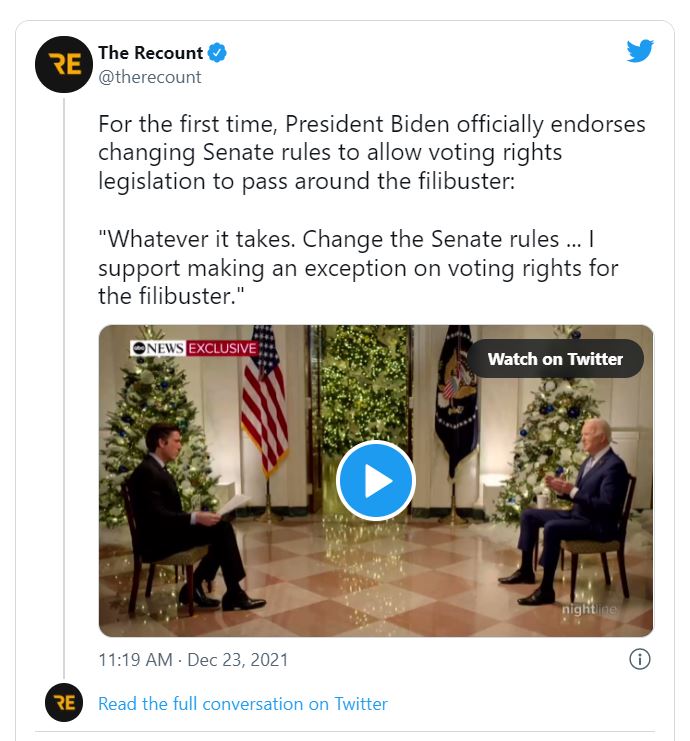690x741 pixels.
Task: Select the Watch on Twitter button
Action: click(555, 359)
